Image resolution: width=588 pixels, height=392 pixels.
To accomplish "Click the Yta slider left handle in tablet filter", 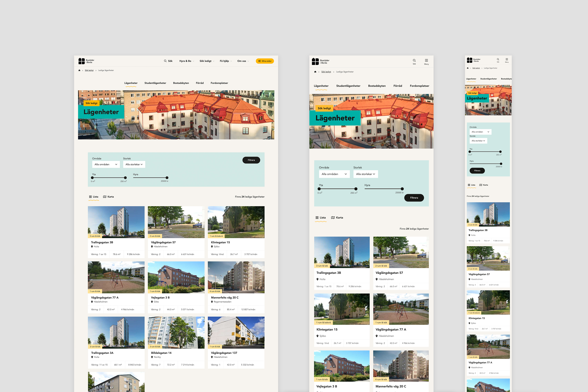I will tap(319, 189).
